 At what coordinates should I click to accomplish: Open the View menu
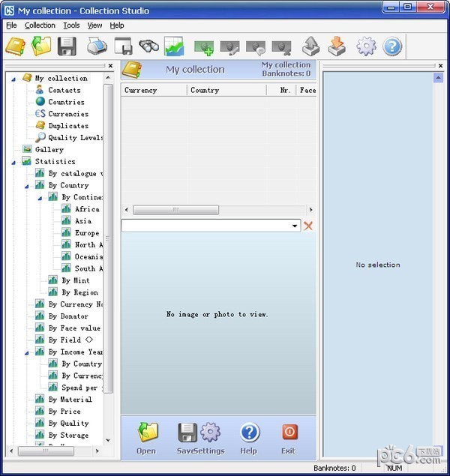pyautogui.click(x=94, y=25)
